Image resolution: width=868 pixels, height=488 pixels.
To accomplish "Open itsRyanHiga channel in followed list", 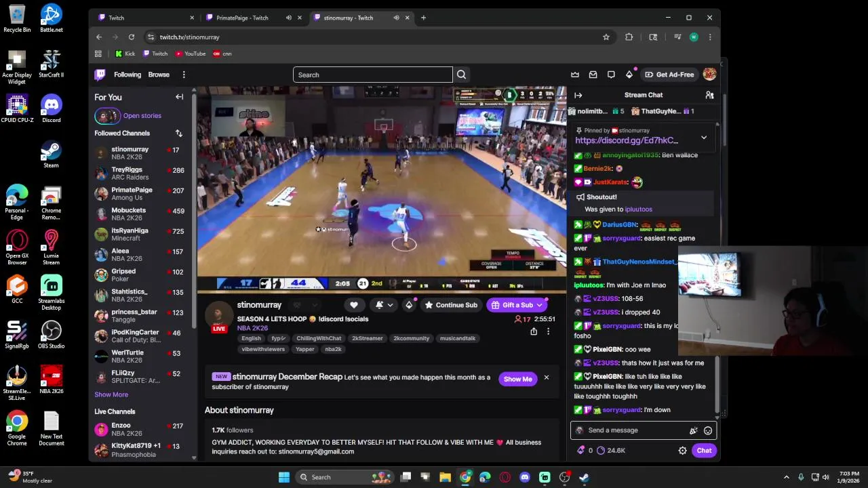I will pos(140,235).
